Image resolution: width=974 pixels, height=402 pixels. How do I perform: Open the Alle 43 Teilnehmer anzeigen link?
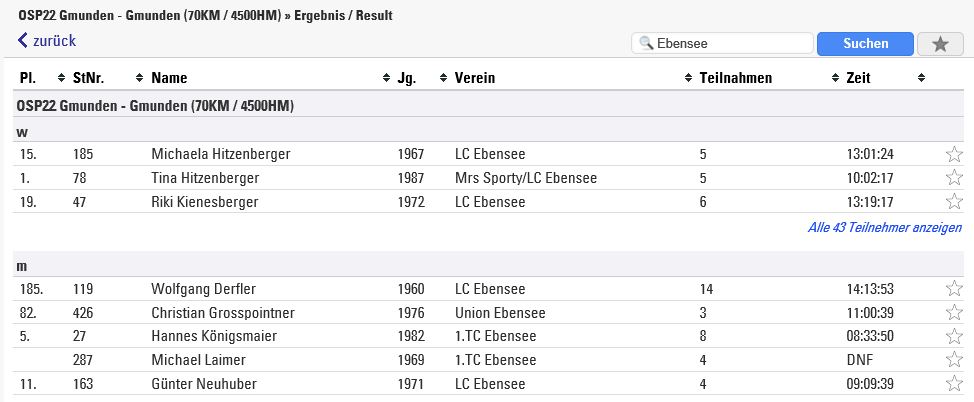pyautogui.click(x=885, y=227)
